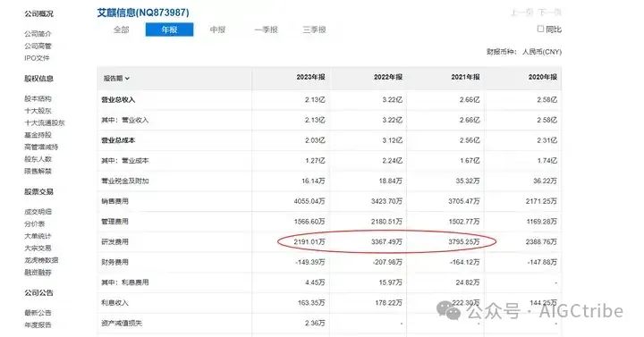Open 高管增减持 in the sidebar
Viewport: 644px width, 337px height.
(41, 147)
